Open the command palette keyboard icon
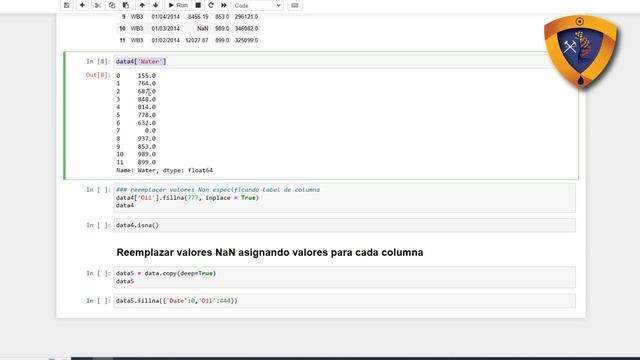Screen dimensions: 640x360 [x=295, y=5]
